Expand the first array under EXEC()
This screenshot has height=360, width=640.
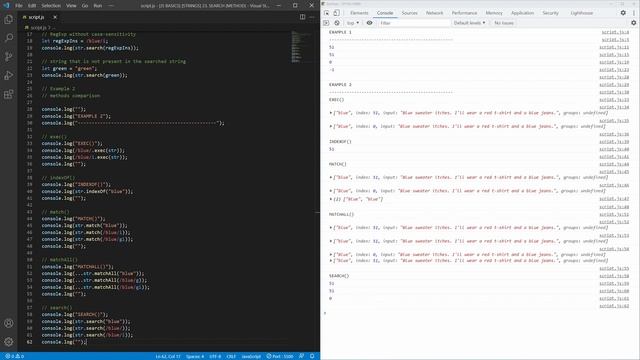pos(331,113)
